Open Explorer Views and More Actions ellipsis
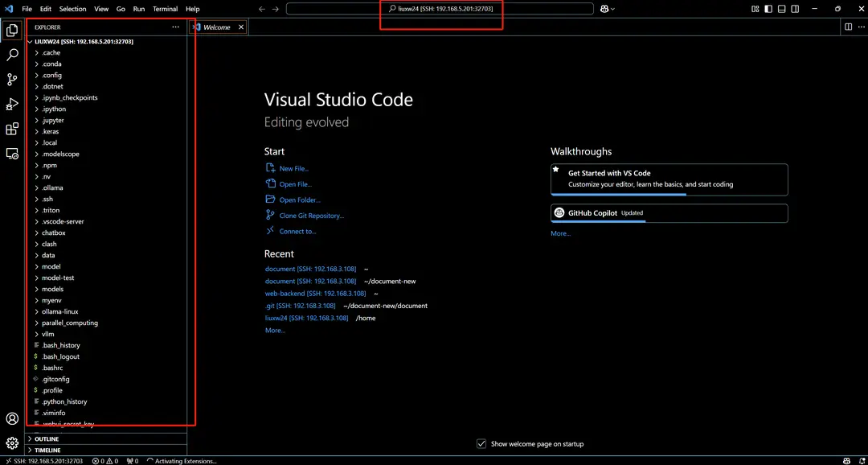The height and width of the screenshot is (465, 868). 175,27
